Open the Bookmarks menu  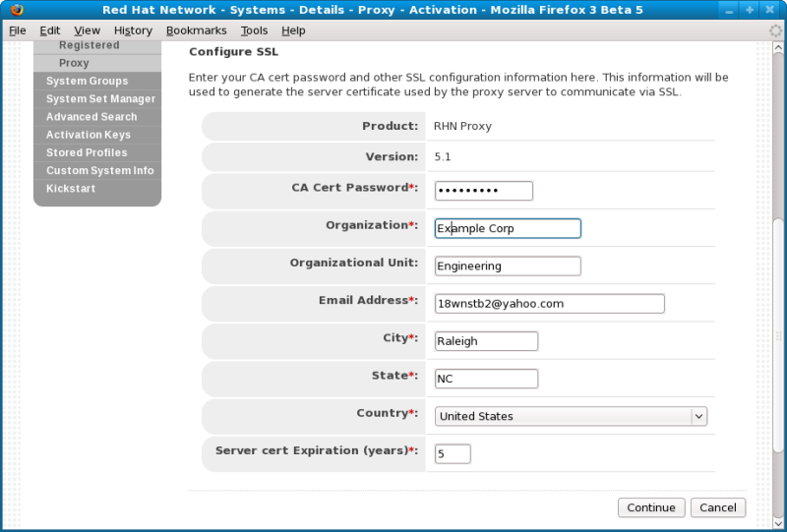pyautogui.click(x=196, y=30)
